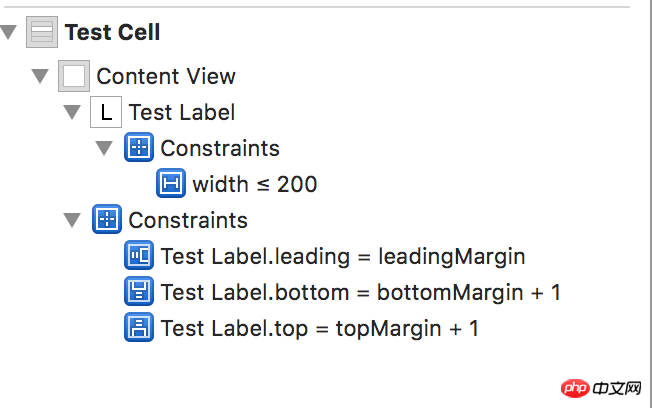
Task: Click the bottom constraint icon
Action: (x=138, y=291)
